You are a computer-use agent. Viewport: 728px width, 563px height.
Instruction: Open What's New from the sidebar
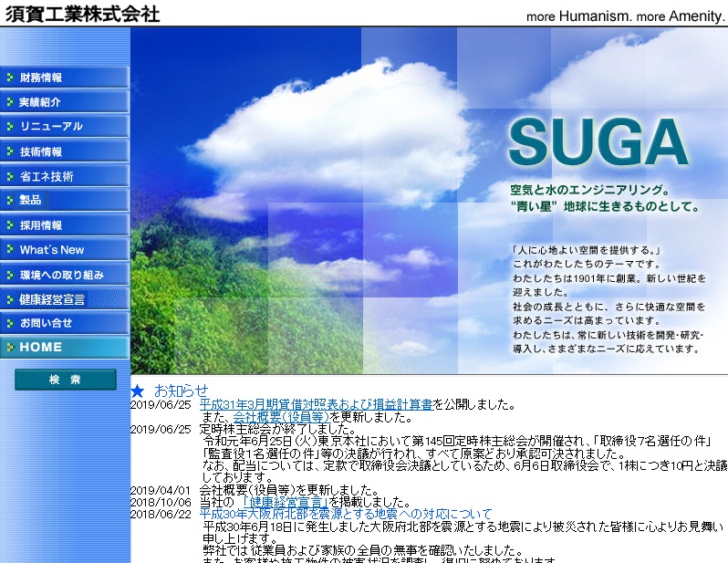pos(65,249)
